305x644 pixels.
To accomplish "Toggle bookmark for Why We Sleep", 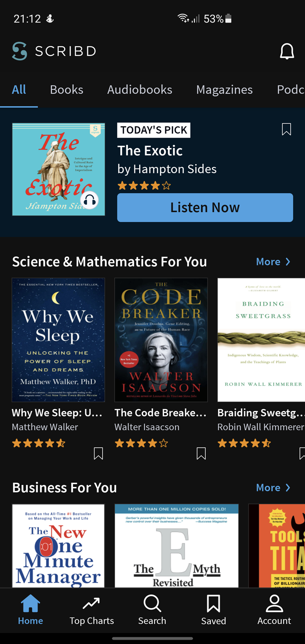I will (x=98, y=454).
